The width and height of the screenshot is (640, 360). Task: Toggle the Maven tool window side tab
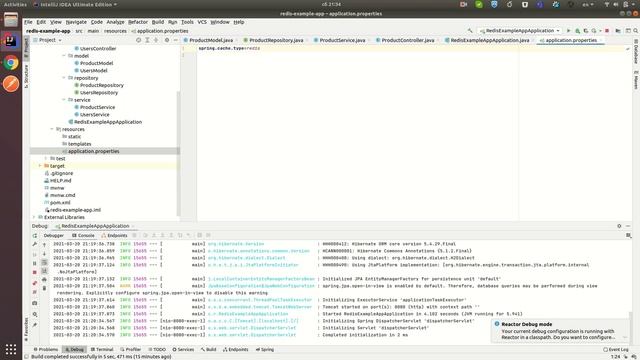pyautogui.click(x=636, y=80)
